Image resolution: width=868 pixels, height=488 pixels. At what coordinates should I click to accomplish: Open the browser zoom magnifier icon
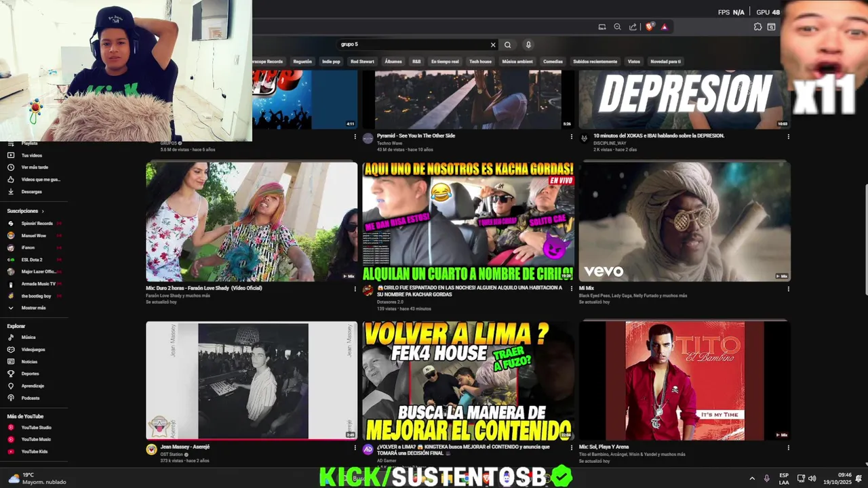(617, 27)
